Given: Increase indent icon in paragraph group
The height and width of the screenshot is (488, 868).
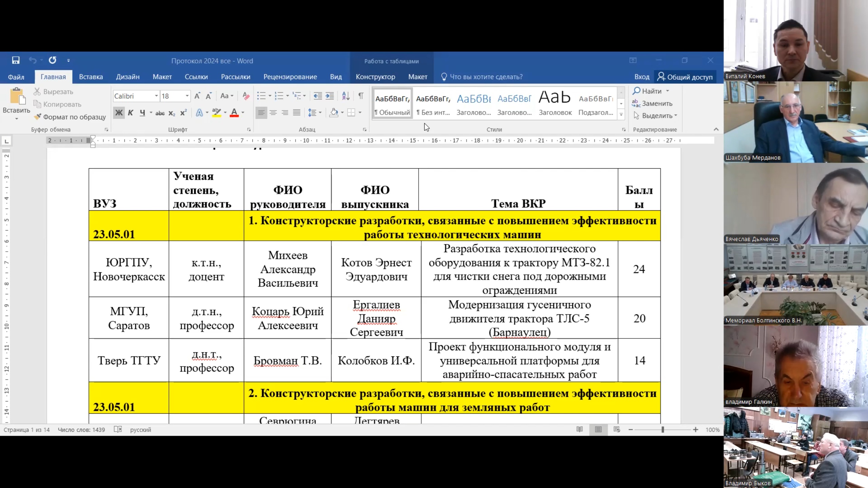Looking at the screenshot, I should (330, 96).
